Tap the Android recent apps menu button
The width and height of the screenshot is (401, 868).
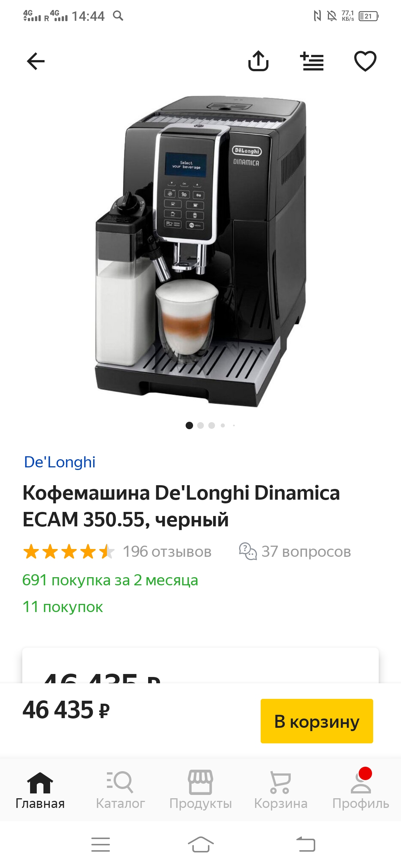[101, 845]
